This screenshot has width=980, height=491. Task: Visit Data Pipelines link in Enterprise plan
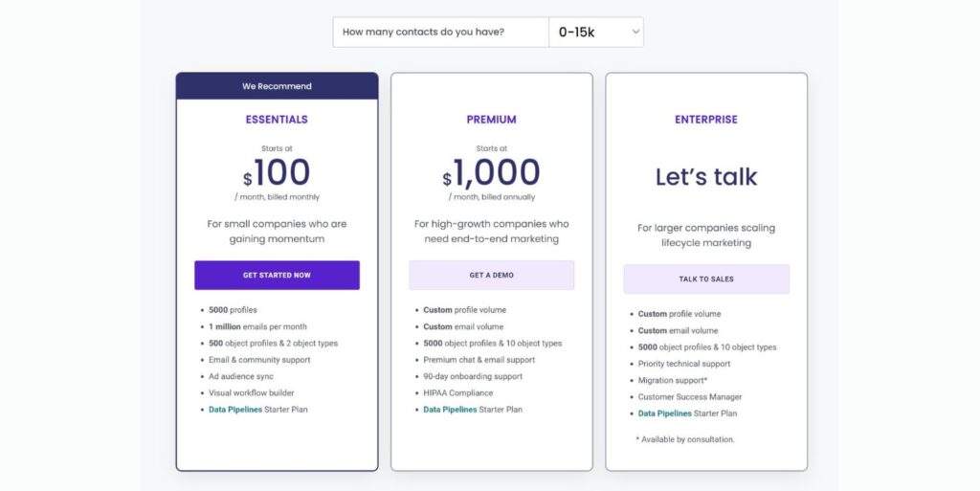(664, 413)
